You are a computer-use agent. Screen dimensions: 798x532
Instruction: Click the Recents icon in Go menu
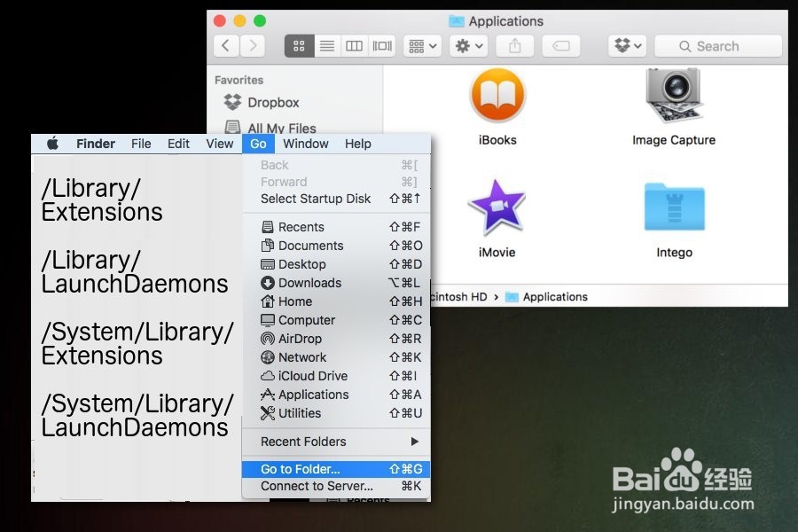tap(267, 227)
